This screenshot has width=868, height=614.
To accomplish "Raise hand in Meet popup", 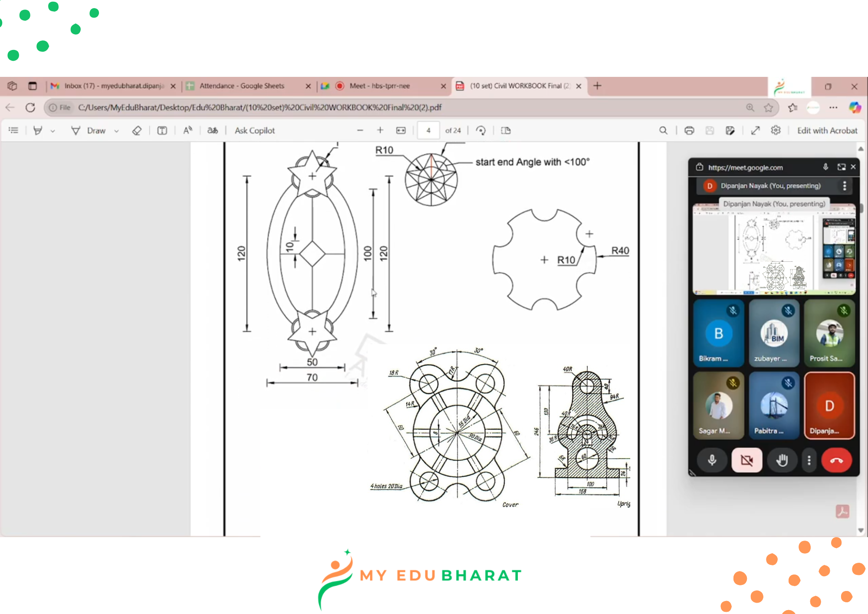I will 782,460.
